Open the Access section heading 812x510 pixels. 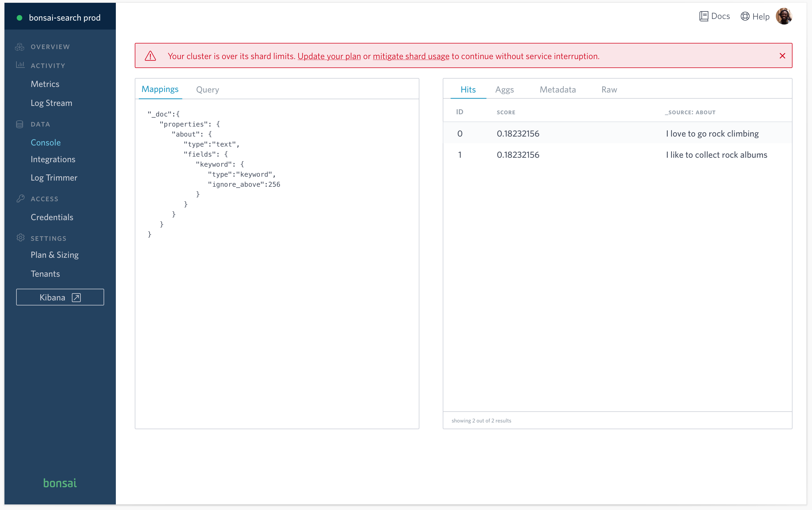point(45,199)
